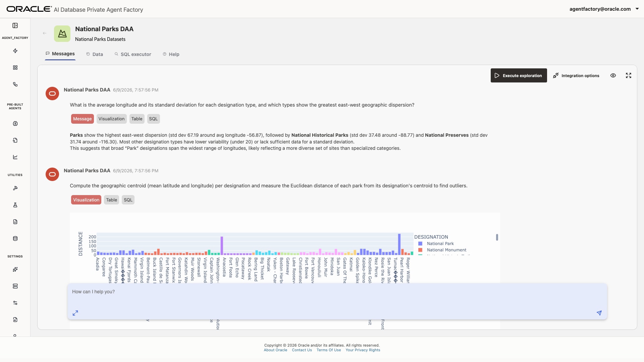644x362 pixels.
Task: Open the server stack settings icon
Action: [15, 286]
